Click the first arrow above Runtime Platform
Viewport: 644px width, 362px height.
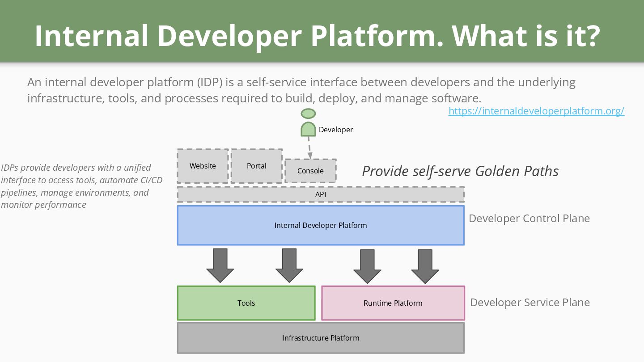(x=367, y=266)
